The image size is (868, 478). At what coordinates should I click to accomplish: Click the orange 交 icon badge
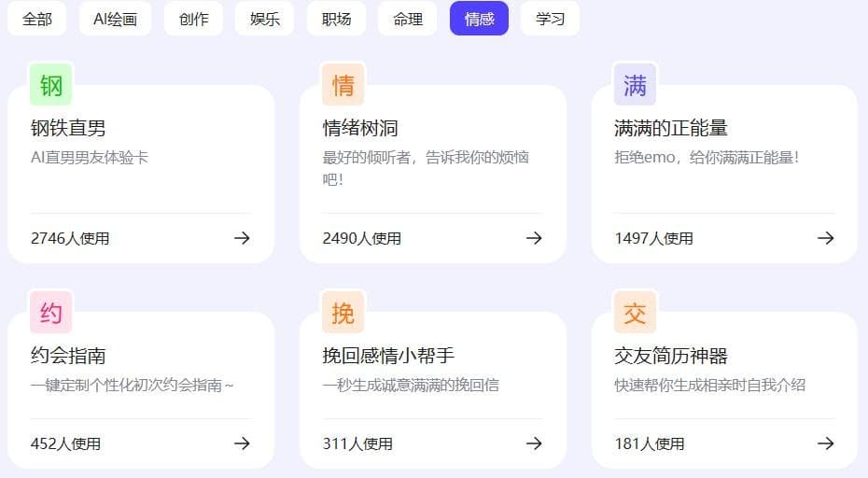(635, 313)
